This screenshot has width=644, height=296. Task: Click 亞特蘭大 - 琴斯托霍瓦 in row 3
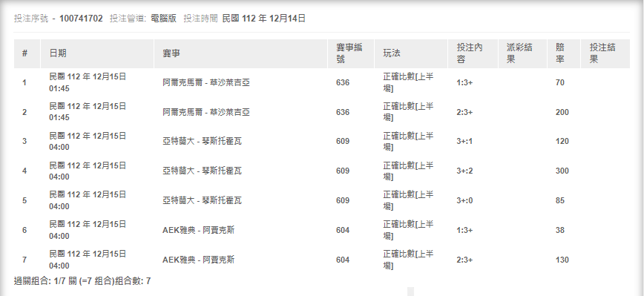[202, 141]
